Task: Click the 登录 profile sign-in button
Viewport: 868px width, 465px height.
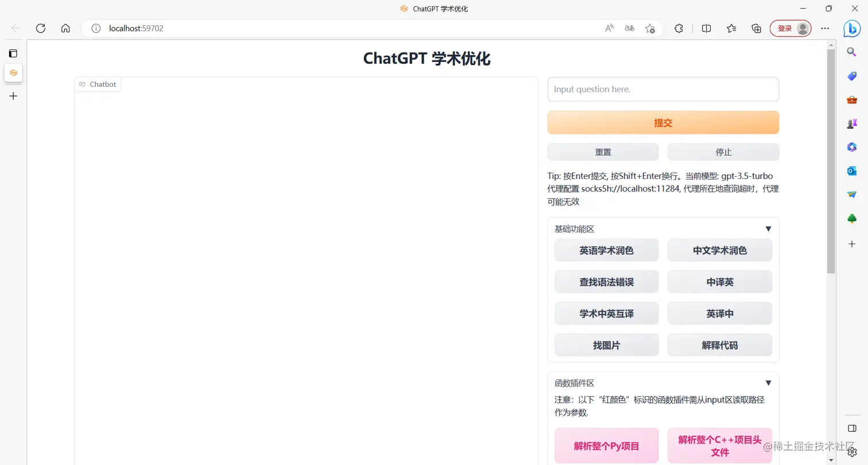Action: pyautogui.click(x=790, y=28)
